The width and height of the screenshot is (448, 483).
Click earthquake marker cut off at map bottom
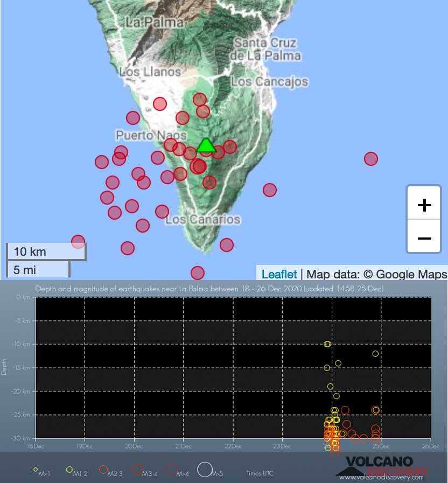tap(198, 272)
